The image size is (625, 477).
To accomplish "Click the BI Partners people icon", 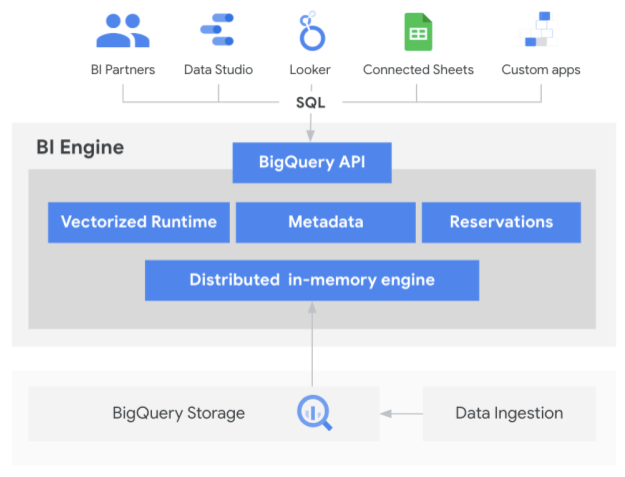I will pos(123,31).
